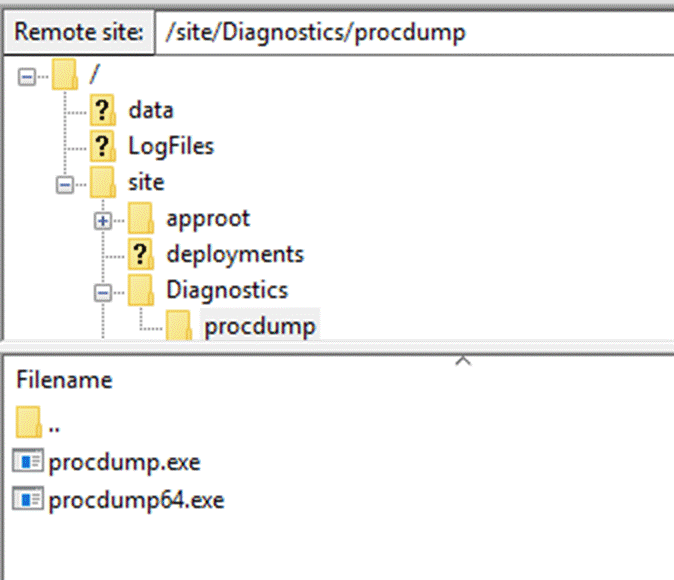Collapse the root tree node
The width and height of the screenshot is (674, 580).
[27, 75]
